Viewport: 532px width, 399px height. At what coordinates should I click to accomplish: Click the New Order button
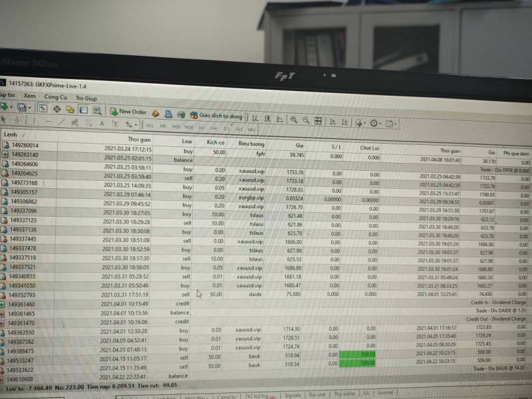[128, 112]
